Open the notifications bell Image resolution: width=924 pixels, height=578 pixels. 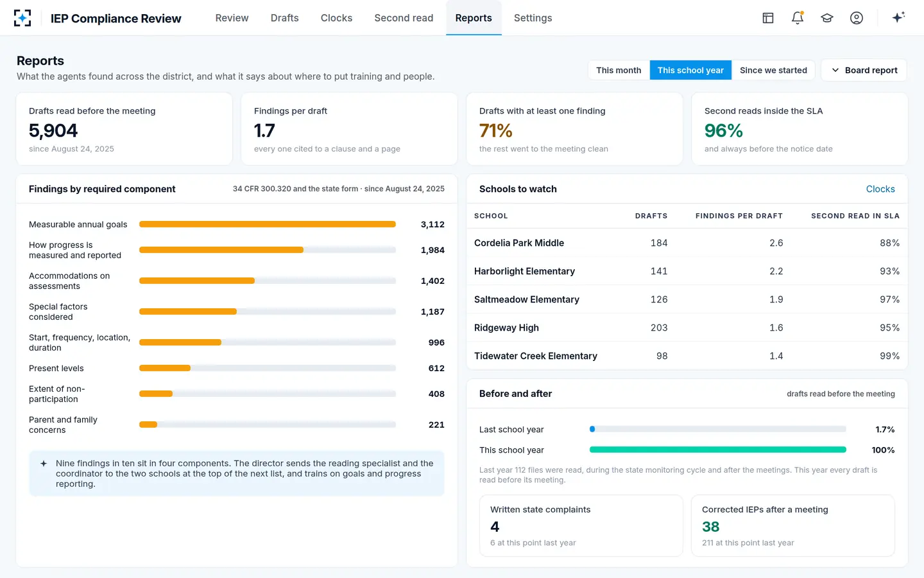tap(798, 18)
